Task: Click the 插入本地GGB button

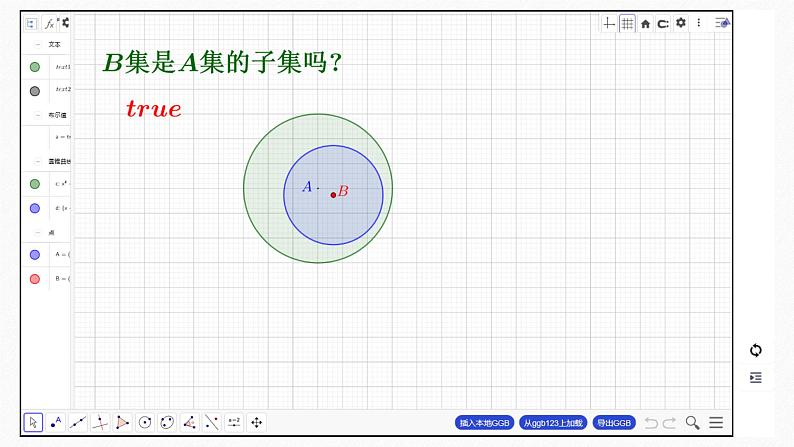Action: point(485,423)
